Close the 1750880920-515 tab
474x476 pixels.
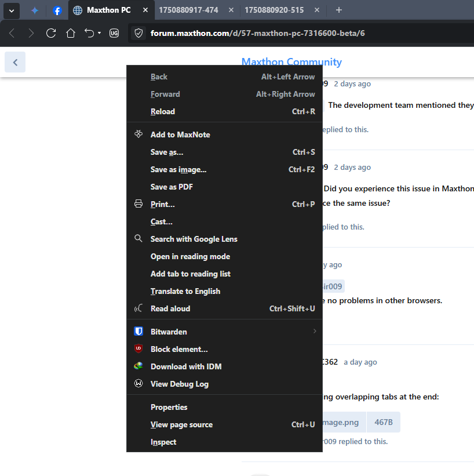[317, 10]
